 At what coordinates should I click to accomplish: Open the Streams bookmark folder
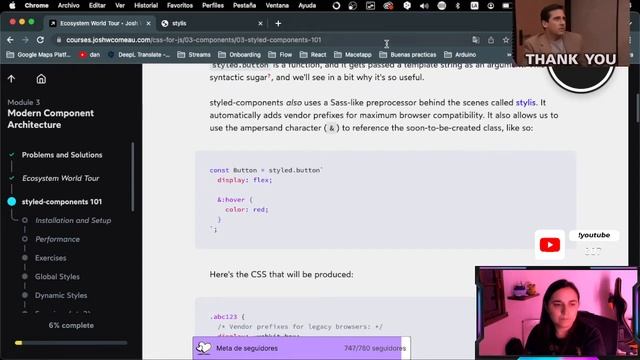coord(194,54)
